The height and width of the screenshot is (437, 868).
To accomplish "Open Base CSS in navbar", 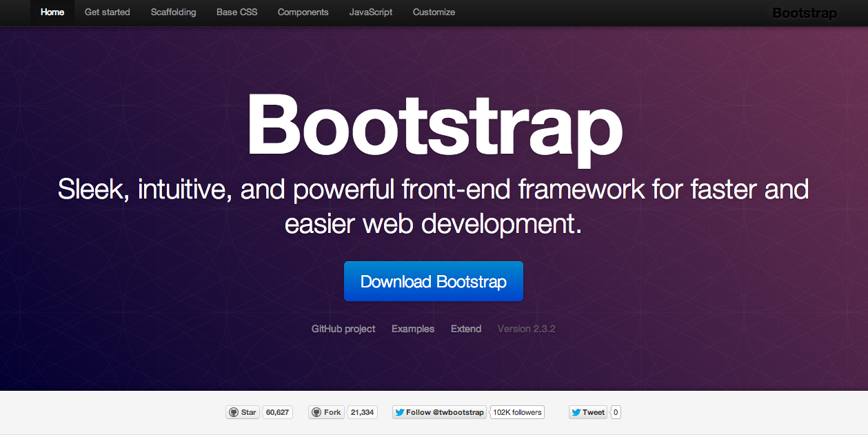I will tap(237, 12).
